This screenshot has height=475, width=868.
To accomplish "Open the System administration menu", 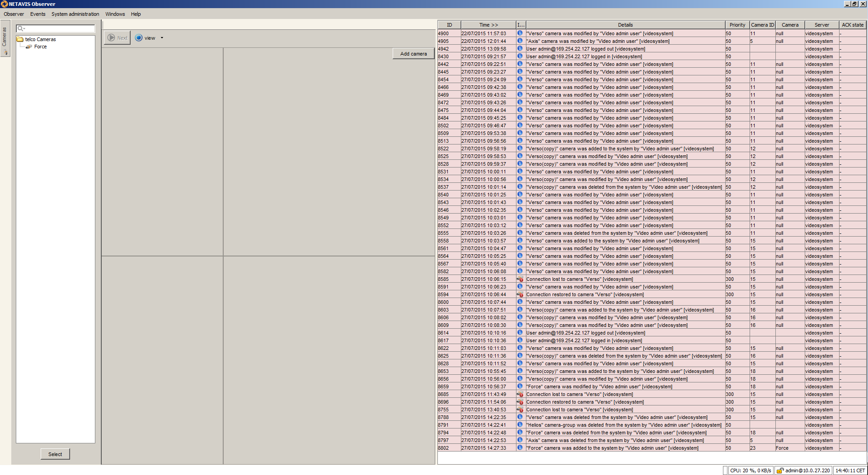I will click(75, 14).
